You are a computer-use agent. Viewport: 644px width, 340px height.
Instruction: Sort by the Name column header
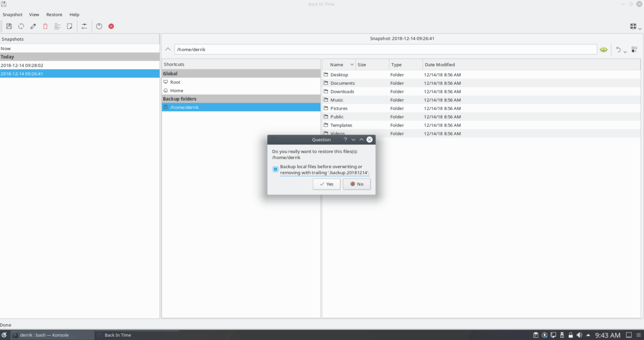(x=339, y=64)
